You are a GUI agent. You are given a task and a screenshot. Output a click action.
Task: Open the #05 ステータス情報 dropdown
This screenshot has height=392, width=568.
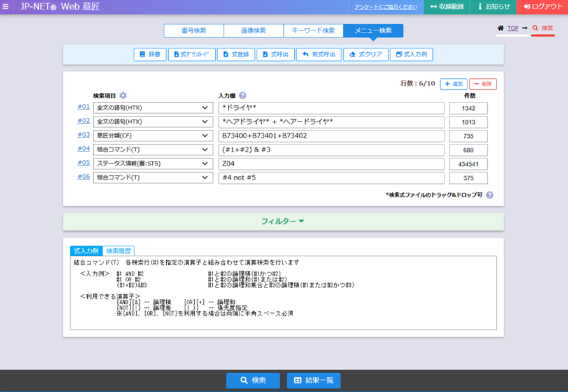(153, 164)
